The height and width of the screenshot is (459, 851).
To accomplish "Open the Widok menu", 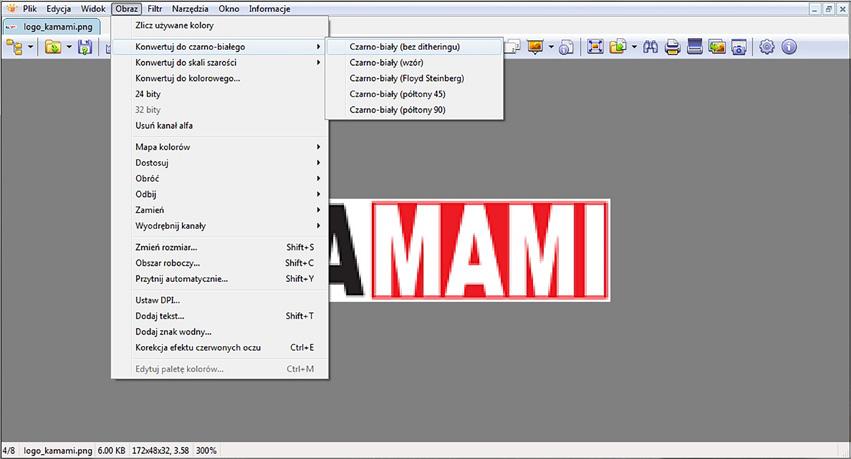I will [93, 9].
